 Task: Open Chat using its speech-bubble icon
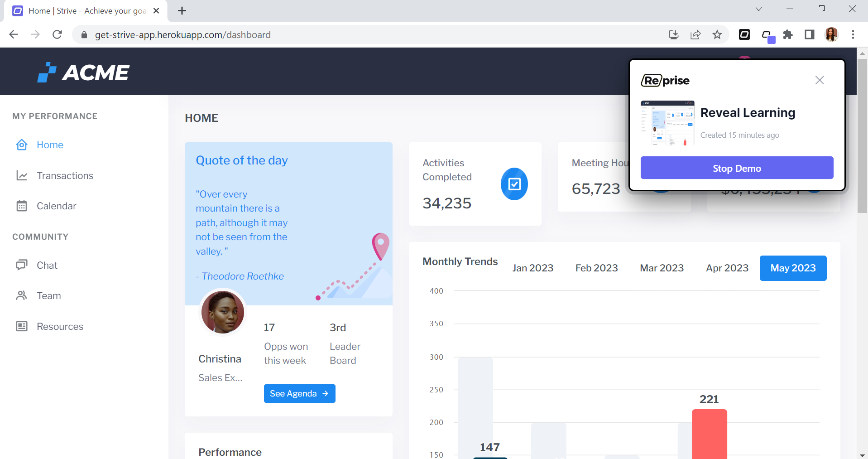(x=22, y=265)
